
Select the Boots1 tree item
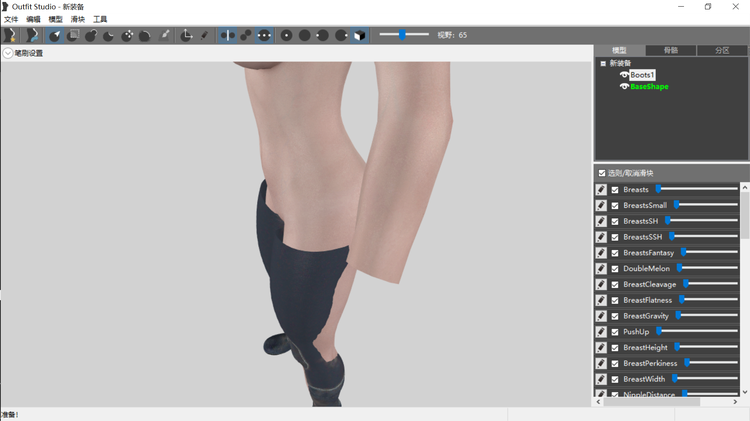[642, 75]
